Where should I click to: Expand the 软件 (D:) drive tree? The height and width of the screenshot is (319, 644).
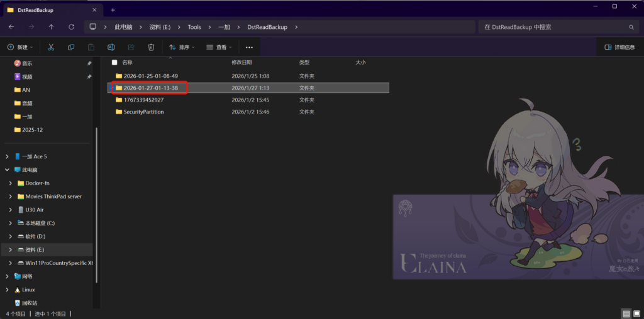10,236
